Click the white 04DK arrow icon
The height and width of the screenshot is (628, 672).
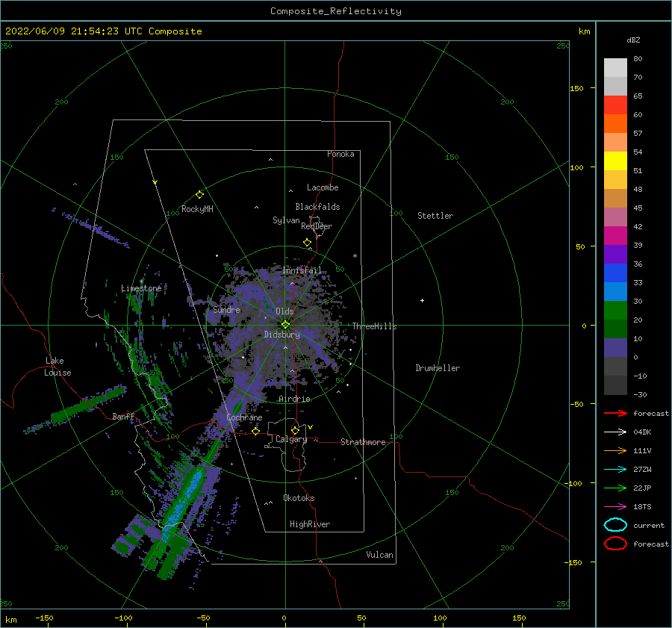615,432
